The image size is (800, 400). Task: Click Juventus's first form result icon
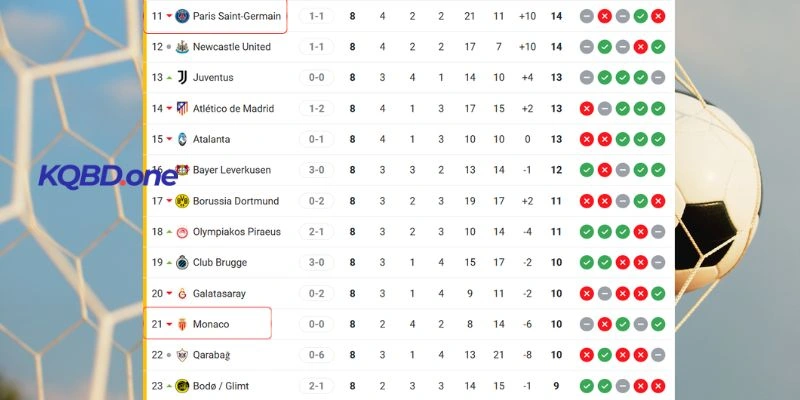click(x=587, y=78)
